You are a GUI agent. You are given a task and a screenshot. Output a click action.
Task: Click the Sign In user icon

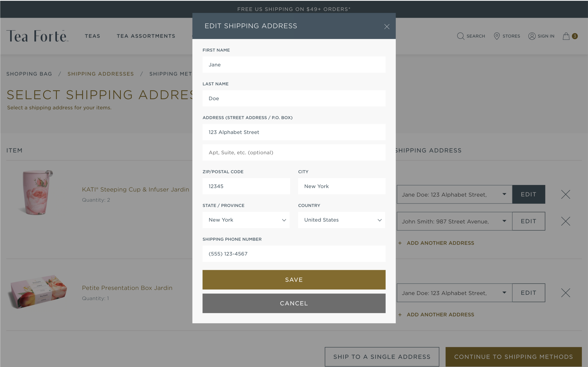(x=532, y=36)
